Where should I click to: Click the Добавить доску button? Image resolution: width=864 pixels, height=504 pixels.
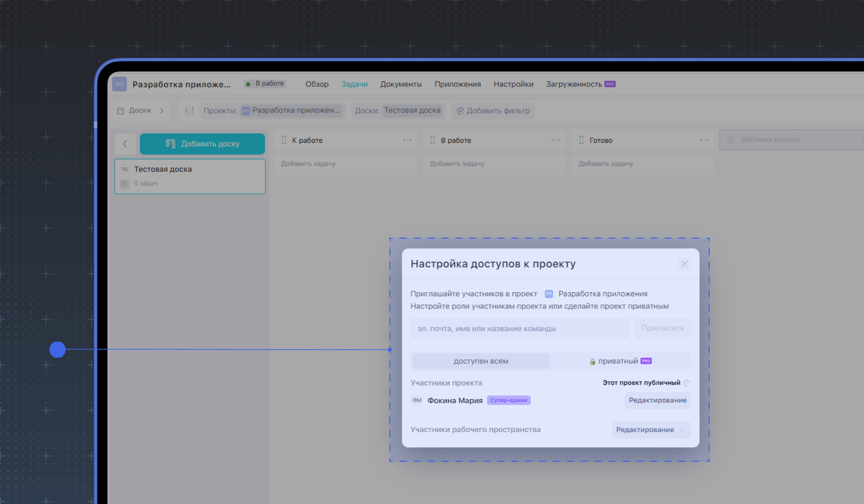[x=202, y=143]
